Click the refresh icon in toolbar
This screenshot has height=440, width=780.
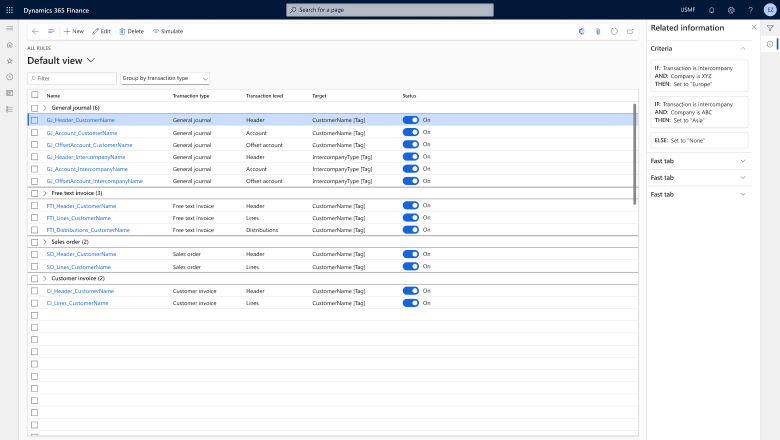coord(614,31)
